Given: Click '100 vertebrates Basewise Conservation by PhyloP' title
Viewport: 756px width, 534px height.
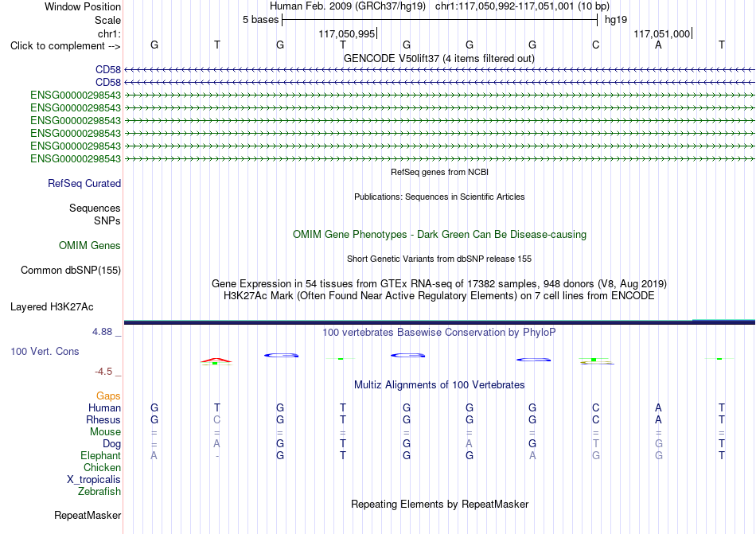Looking at the screenshot, I should click(x=439, y=332).
